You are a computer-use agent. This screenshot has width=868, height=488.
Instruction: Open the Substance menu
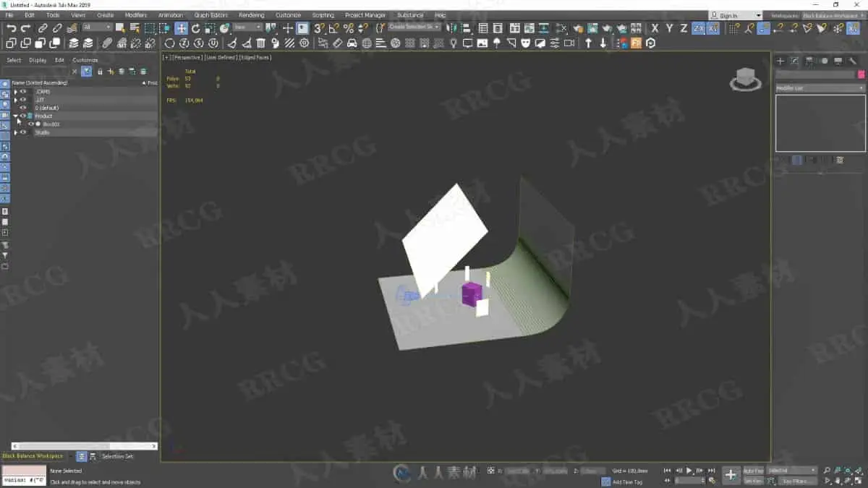[x=410, y=15]
